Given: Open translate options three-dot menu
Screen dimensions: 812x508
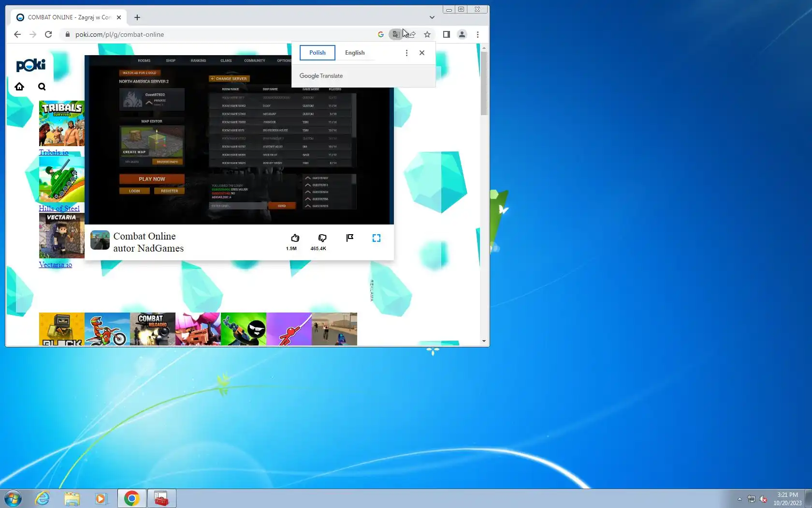Looking at the screenshot, I should (x=406, y=53).
